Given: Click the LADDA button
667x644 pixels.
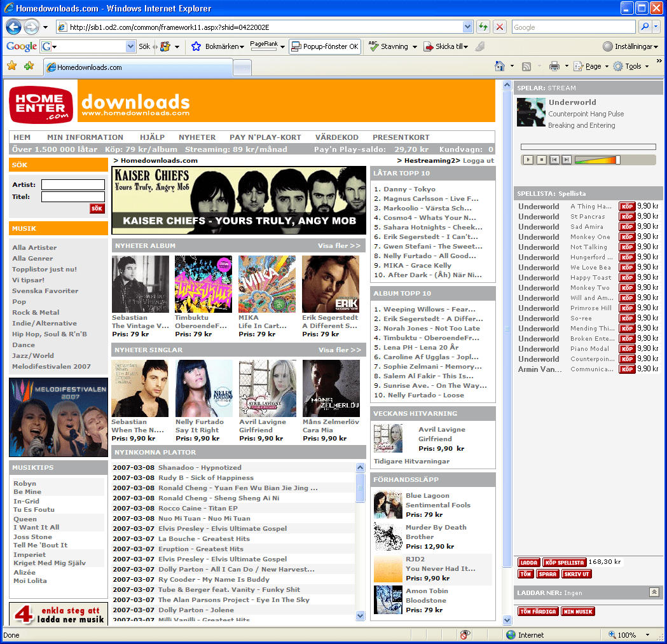Looking at the screenshot, I should [529, 563].
